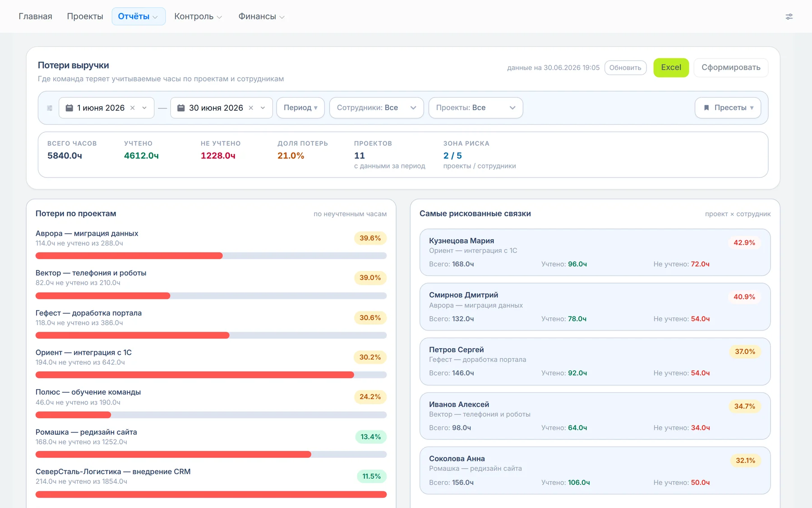Click the Обновить button
Image resolution: width=812 pixels, height=508 pixels.
625,68
